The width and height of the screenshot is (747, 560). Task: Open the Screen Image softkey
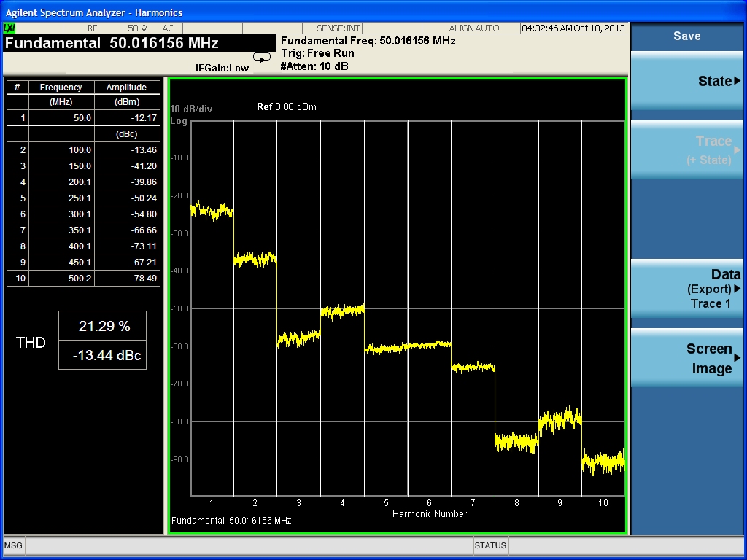pyautogui.click(x=686, y=358)
